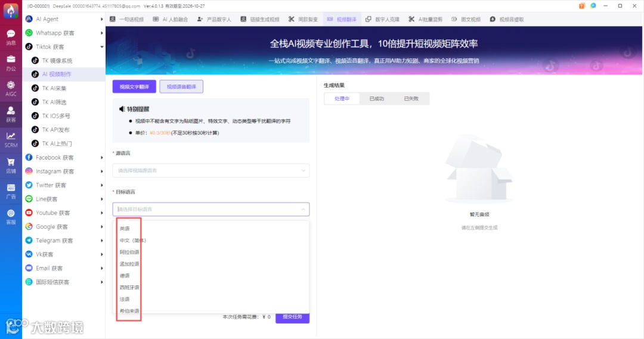Open the 办公 office sidebar icon
Image resolution: width=644 pixels, height=339 pixels.
[x=11, y=63]
